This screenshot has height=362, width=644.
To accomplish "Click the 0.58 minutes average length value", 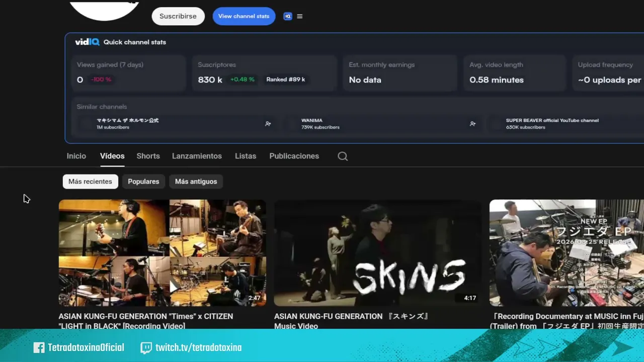I will [x=497, y=80].
